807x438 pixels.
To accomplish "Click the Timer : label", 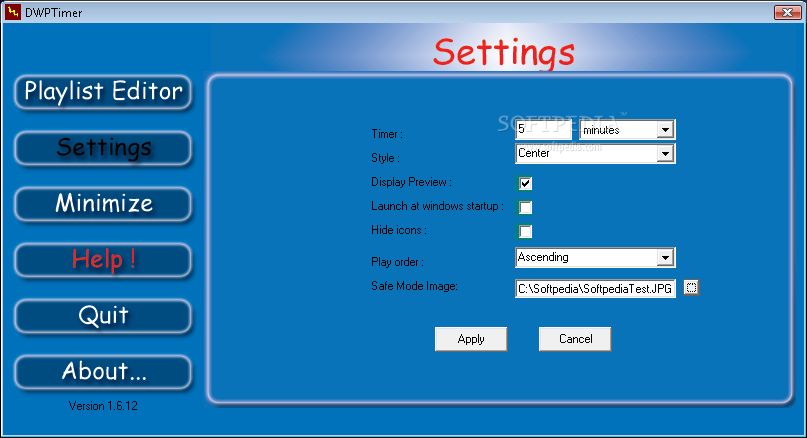I will click(x=387, y=134).
